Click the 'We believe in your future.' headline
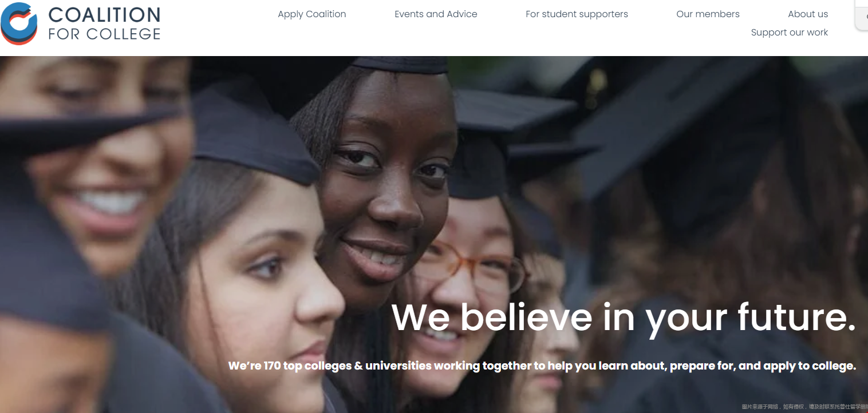The image size is (868, 413). point(624,317)
